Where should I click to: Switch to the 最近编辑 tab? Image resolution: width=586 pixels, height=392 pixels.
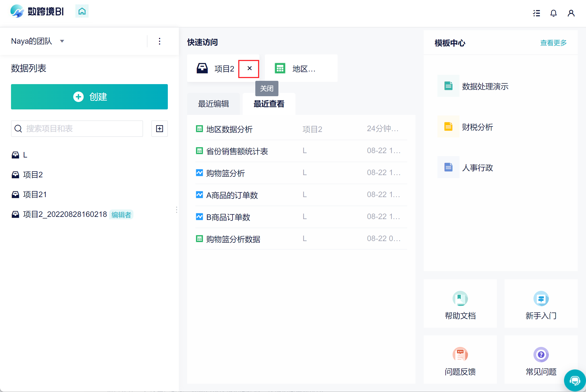pos(213,104)
